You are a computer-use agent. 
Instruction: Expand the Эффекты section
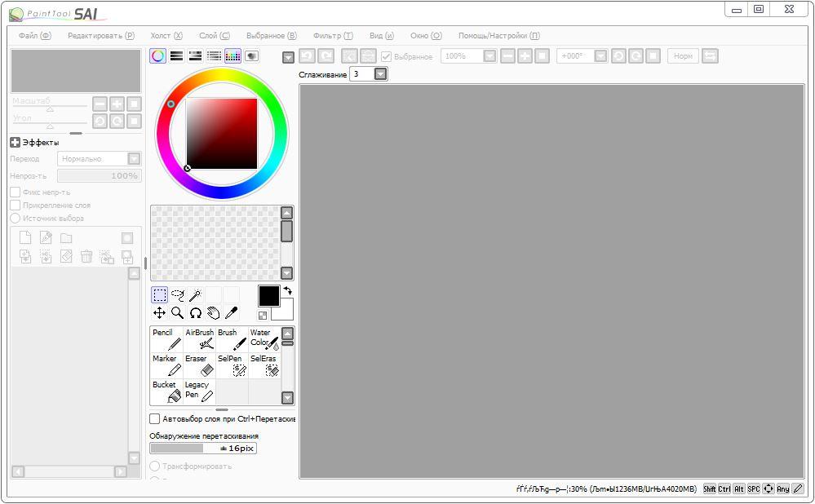point(15,143)
